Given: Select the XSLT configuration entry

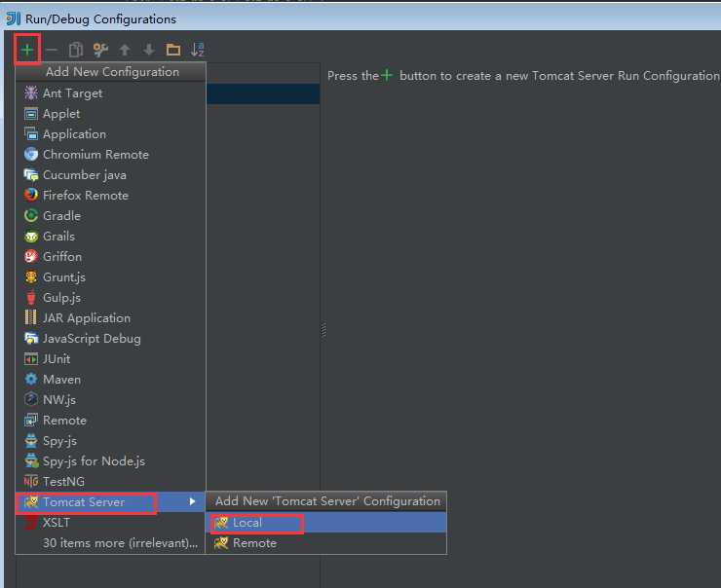Looking at the screenshot, I should pyautogui.click(x=110, y=523).
